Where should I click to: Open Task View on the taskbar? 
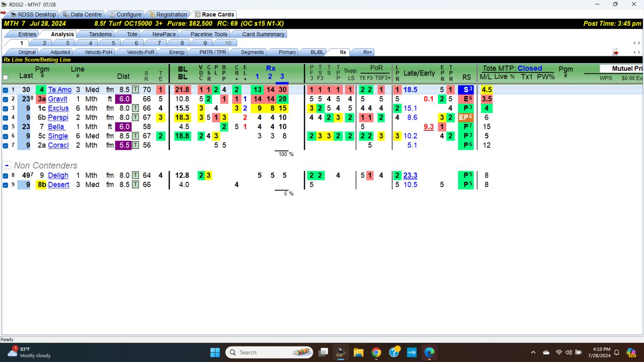(323, 353)
